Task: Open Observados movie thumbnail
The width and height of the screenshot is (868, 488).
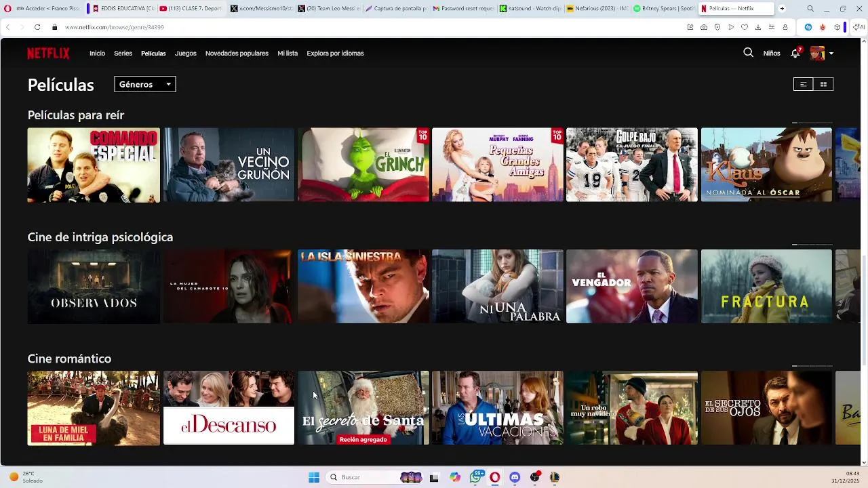Action: click(94, 286)
